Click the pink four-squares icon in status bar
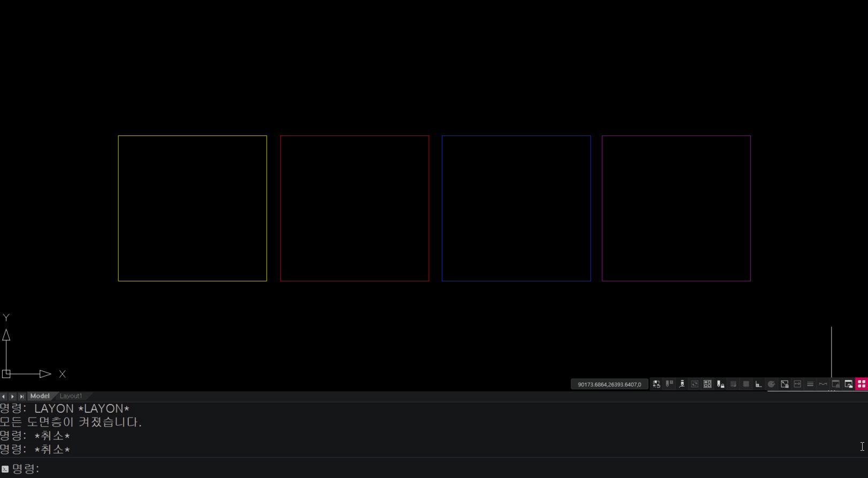Image resolution: width=868 pixels, height=478 pixels. coord(861,384)
